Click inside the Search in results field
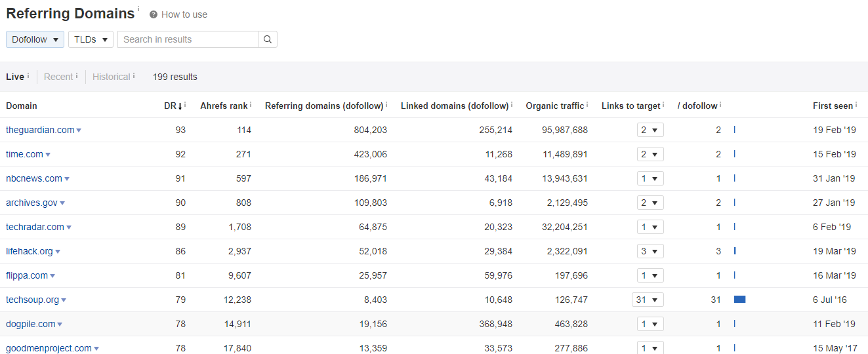The height and width of the screenshot is (354, 868). pos(188,39)
